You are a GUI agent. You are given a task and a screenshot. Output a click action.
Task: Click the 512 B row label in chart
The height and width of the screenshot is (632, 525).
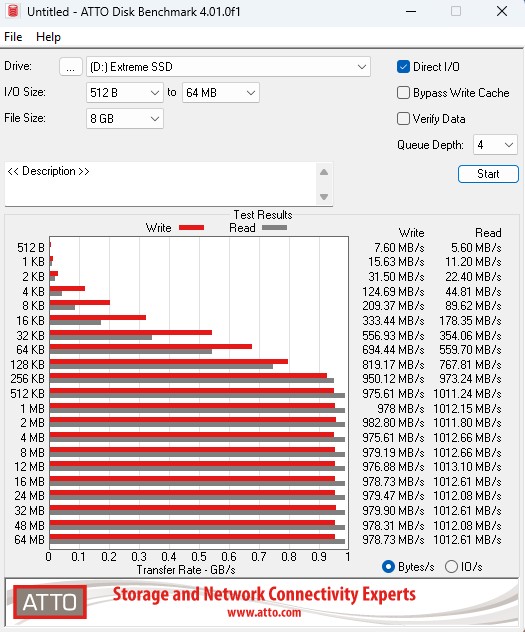[x=31, y=247]
